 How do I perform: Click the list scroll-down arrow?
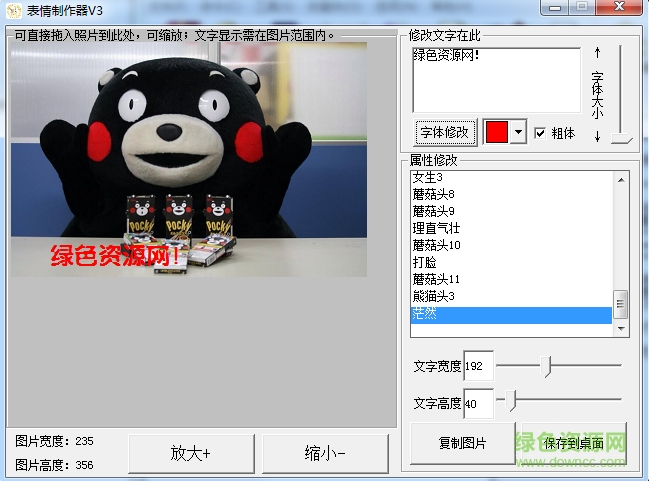point(621,328)
